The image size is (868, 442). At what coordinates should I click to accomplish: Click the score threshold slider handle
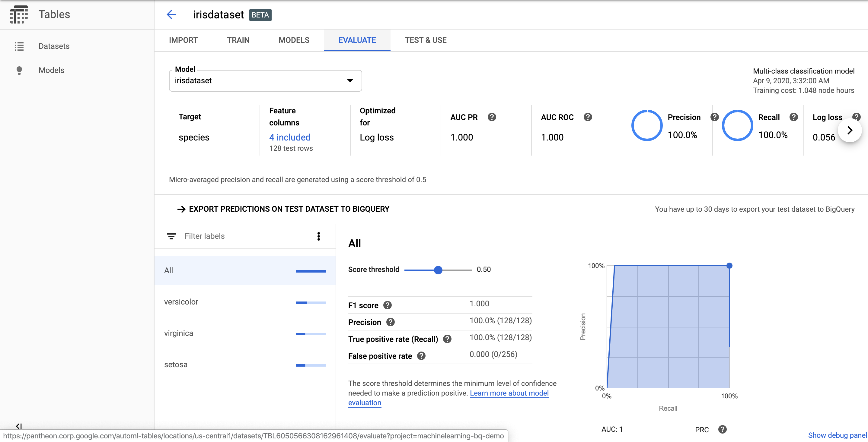click(x=438, y=270)
